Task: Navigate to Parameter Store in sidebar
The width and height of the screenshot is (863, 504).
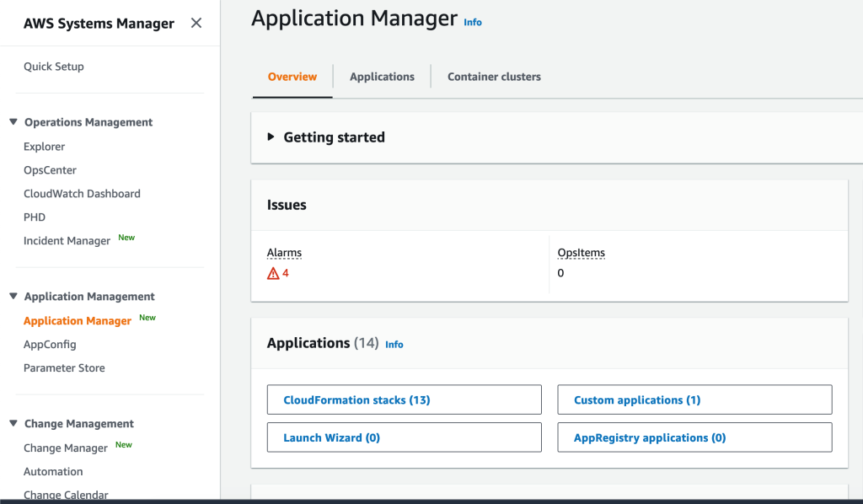Action: pos(65,367)
